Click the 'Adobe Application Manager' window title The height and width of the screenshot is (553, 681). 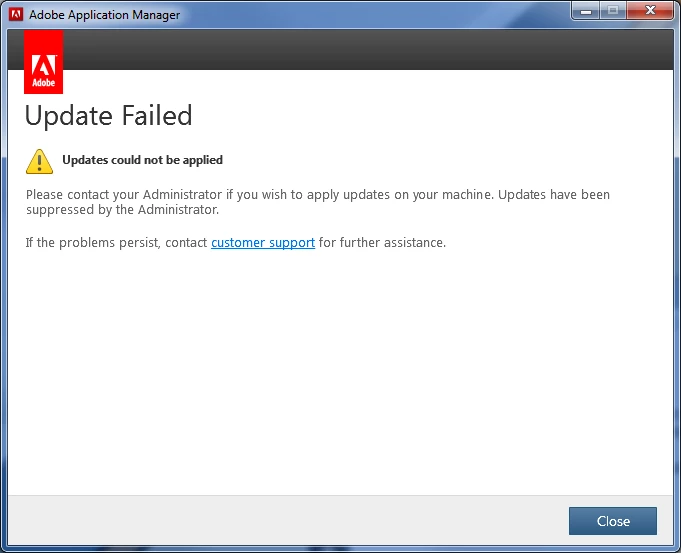tap(104, 15)
